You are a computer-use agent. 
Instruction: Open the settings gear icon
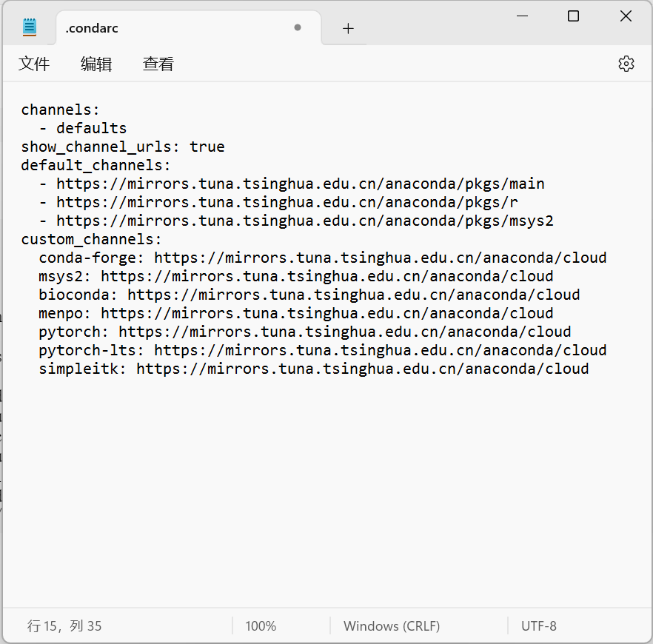coord(626,64)
